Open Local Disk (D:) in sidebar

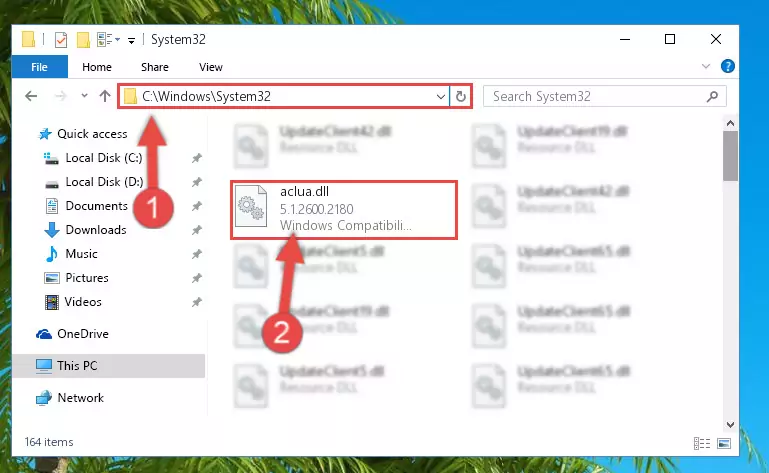pos(104,182)
